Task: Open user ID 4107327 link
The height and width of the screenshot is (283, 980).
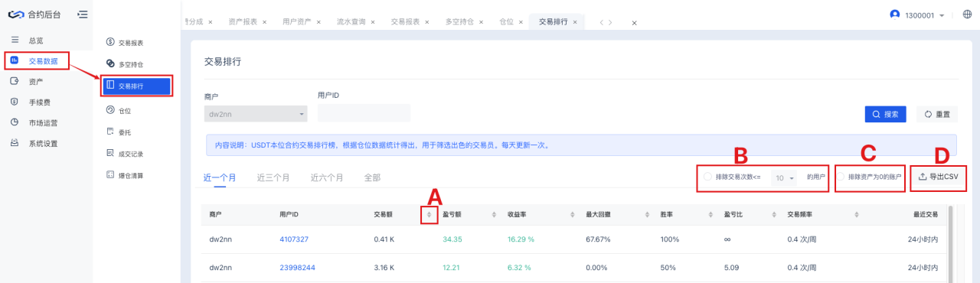Action: click(294, 239)
